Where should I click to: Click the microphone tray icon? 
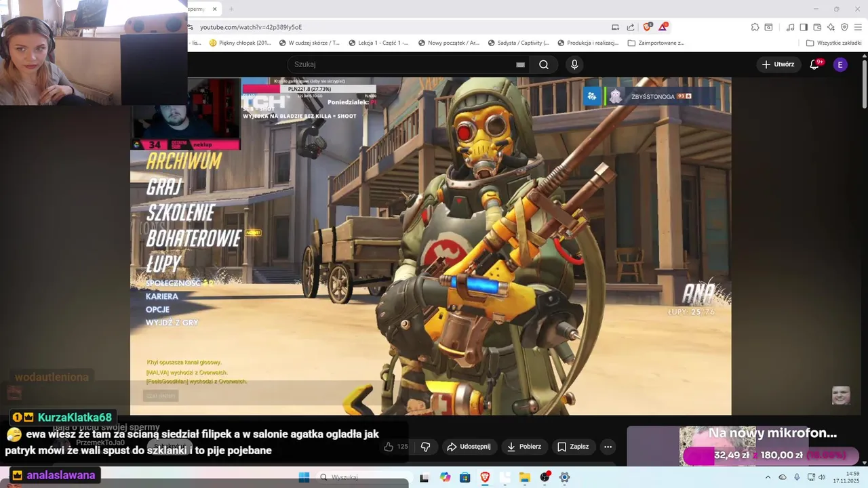click(x=797, y=477)
